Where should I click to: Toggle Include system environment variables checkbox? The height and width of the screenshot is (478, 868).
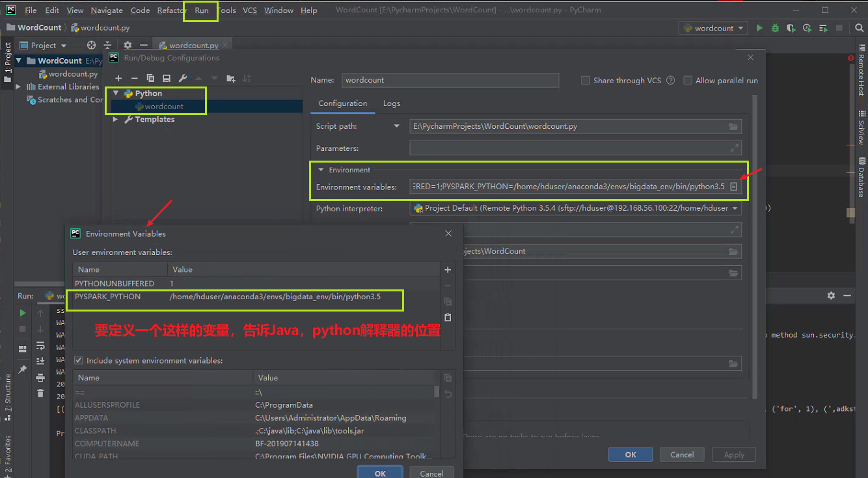click(x=79, y=360)
